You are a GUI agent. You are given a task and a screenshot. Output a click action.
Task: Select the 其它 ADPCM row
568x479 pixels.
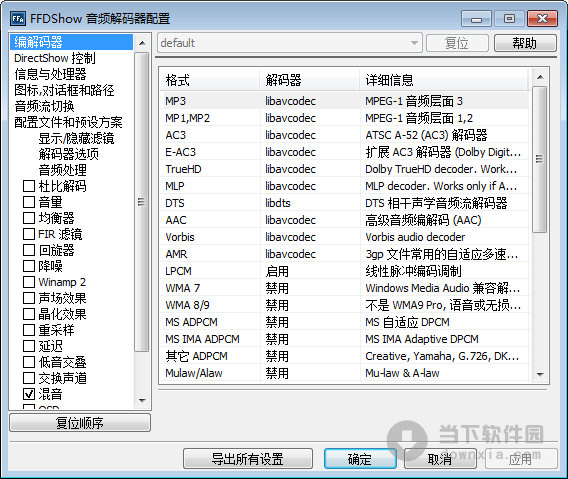(x=344, y=356)
